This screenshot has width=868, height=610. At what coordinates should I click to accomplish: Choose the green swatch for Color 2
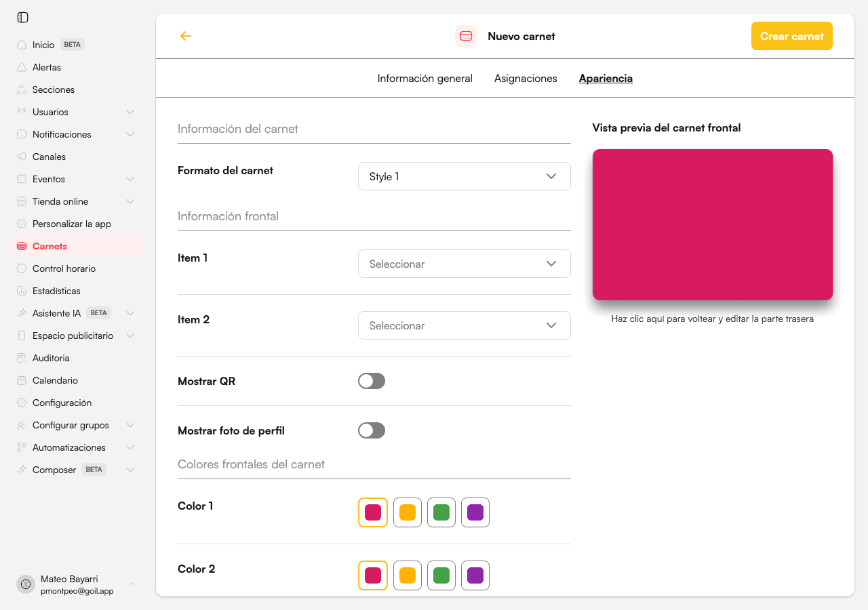[441, 575]
